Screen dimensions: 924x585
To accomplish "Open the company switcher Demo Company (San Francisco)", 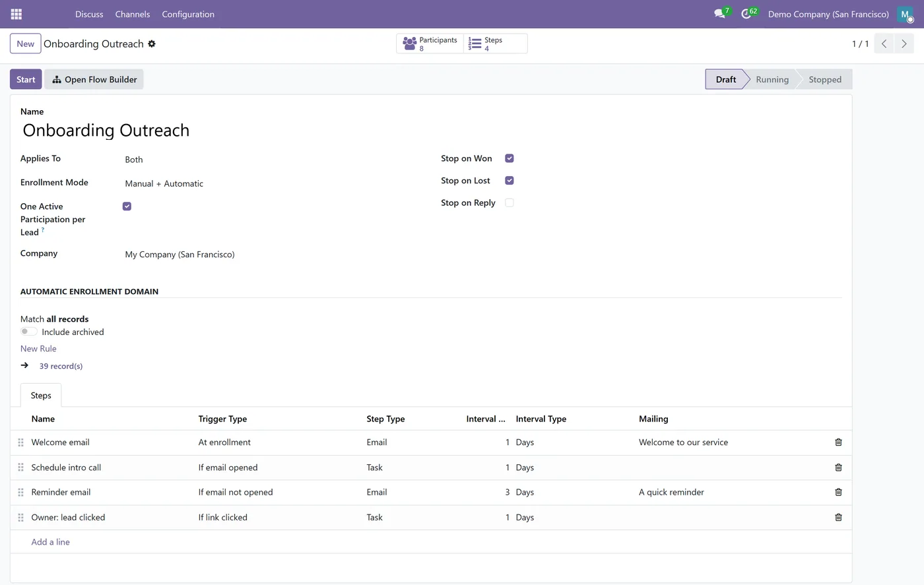I will point(828,14).
